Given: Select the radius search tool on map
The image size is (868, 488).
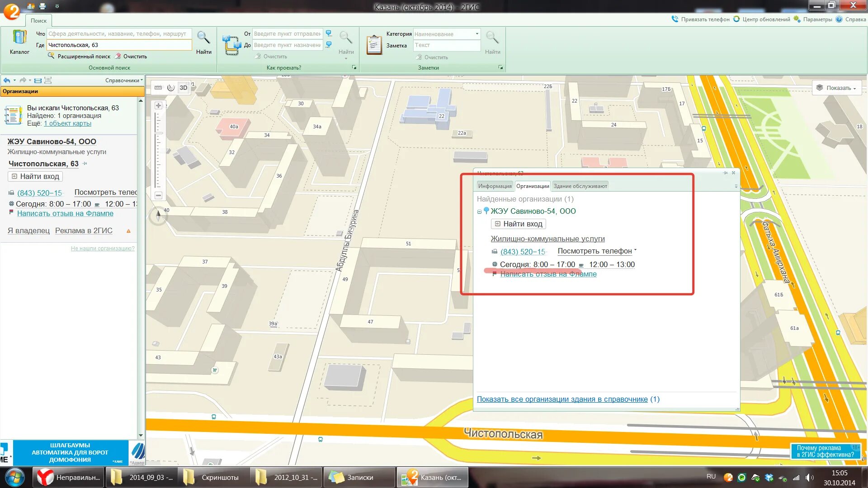Looking at the screenshot, I should [170, 88].
